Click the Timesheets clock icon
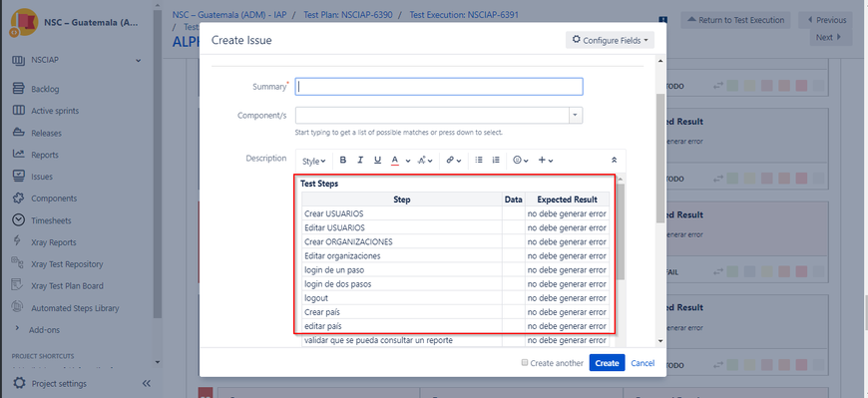The width and height of the screenshot is (868, 398). click(18, 219)
